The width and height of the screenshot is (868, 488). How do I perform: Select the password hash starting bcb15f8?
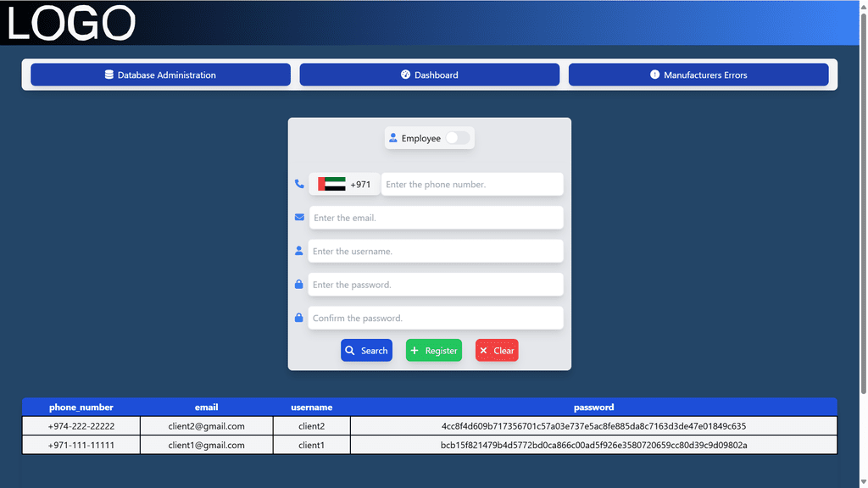593,445
